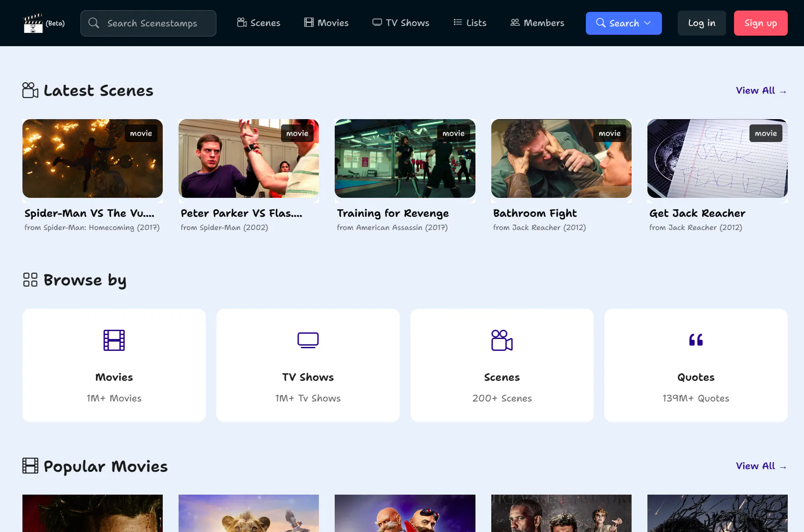The width and height of the screenshot is (804, 532).
Task: Click the film icon beside Movies nav
Action: [309, 22]
